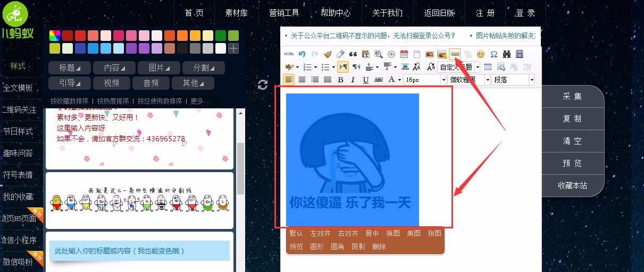Expand the 标题 style category

point(70,68)
